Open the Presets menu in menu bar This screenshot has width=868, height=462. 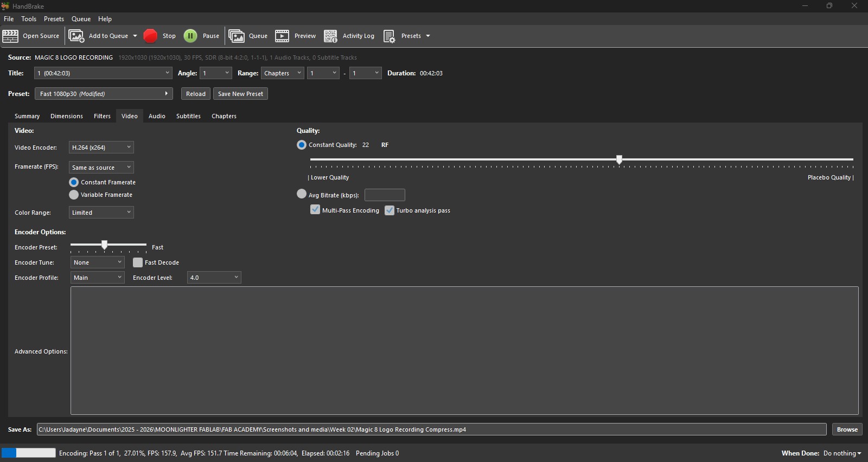[x=54, y=19]
